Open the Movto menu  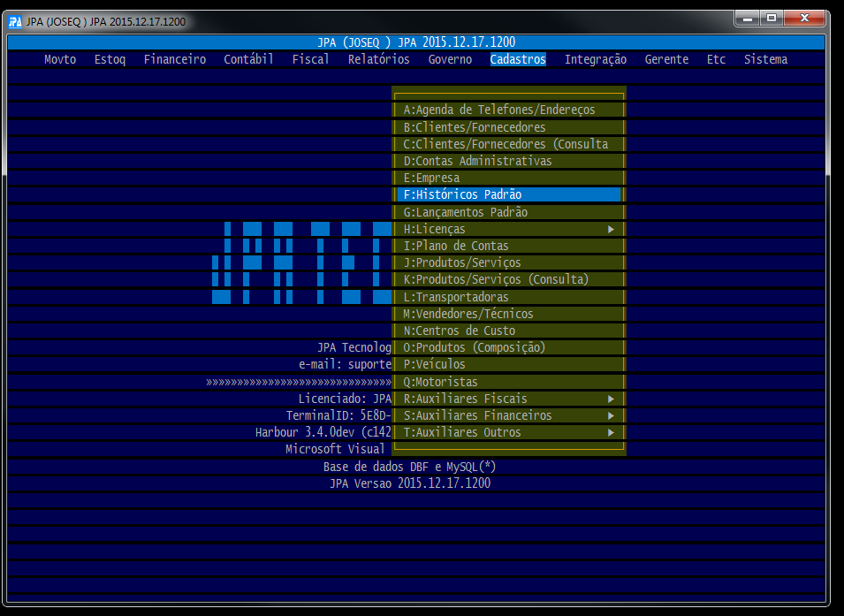pos(60,59)
